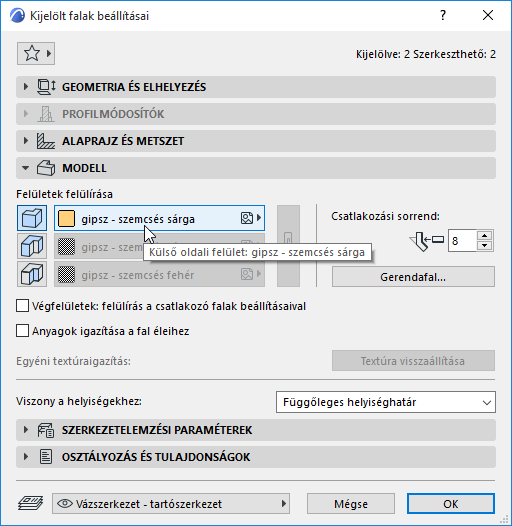512x526 pixels.
Task: Click the layers icon at bottom left
Action: click(x=31, y=504)
